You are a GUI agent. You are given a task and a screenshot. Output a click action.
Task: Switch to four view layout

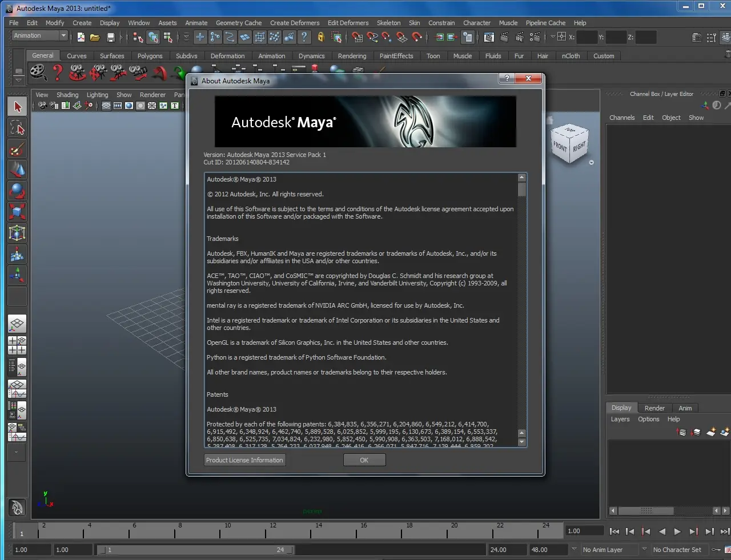tap(17, 345)
